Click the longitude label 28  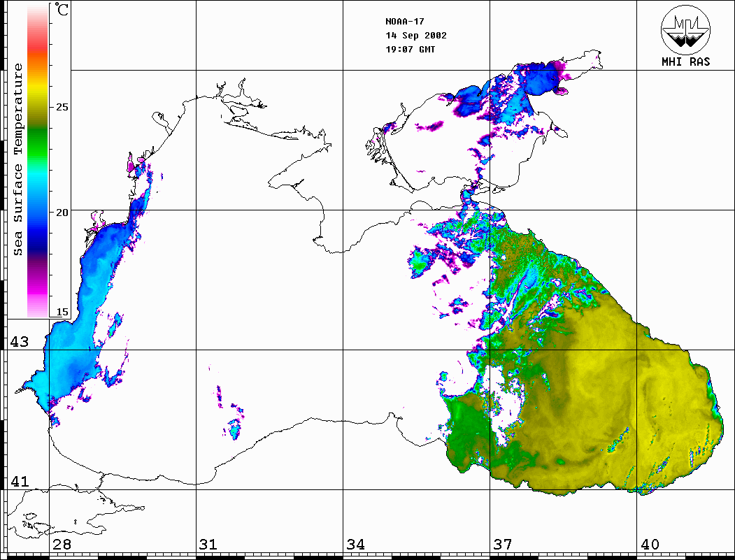coord(62,544)
